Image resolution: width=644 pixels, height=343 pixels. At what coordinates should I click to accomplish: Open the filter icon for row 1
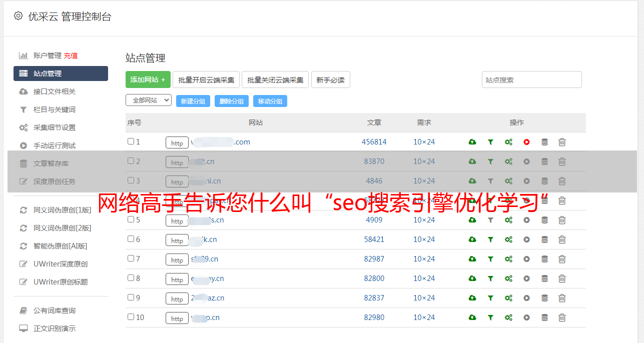(490, 142)
